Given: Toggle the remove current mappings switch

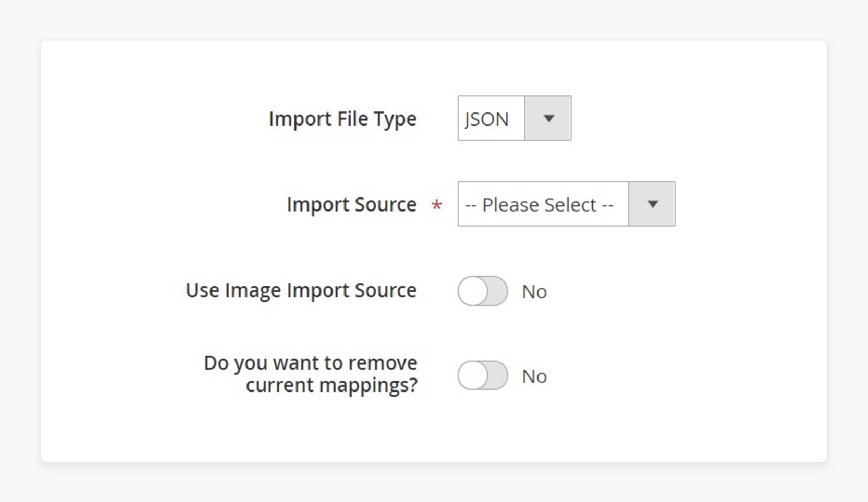Looking at the screenshot, I should coord(483,375).
